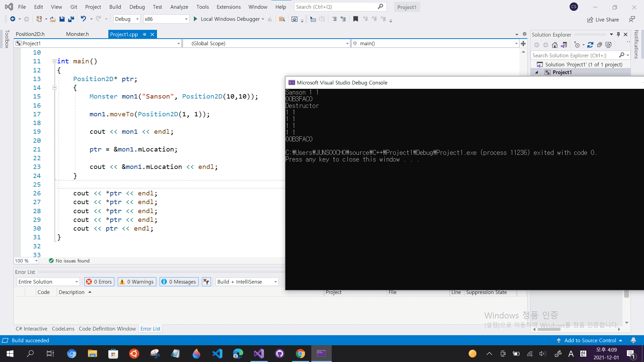The height and width of the screenshot is (362, 644).
Task: Click the Solution Explorer Home icon
Action: (555, 45)
